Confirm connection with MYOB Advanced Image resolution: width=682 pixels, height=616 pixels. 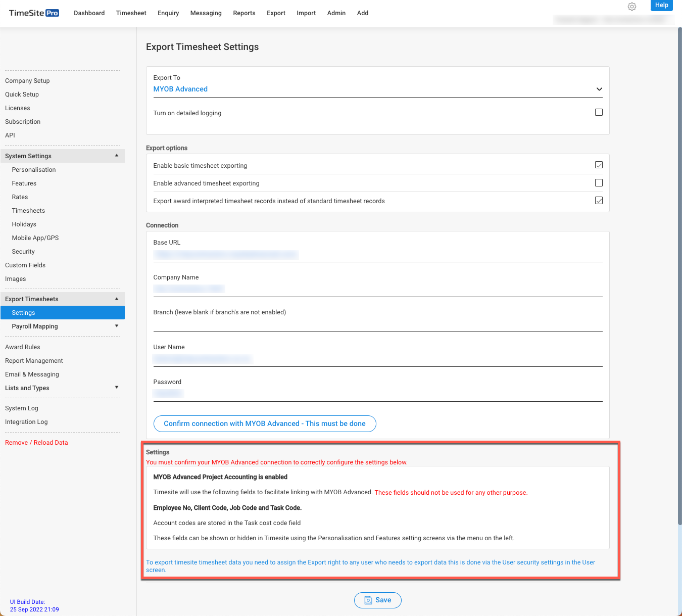coord(265,423)
